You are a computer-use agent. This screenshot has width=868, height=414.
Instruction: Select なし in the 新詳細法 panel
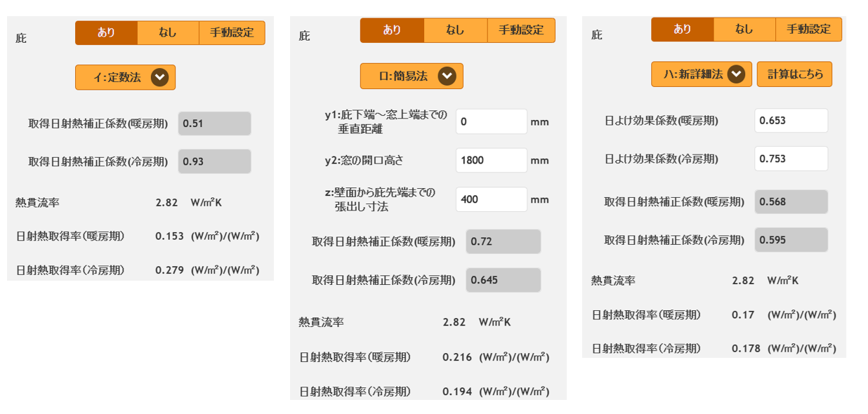tap(744, 29)
